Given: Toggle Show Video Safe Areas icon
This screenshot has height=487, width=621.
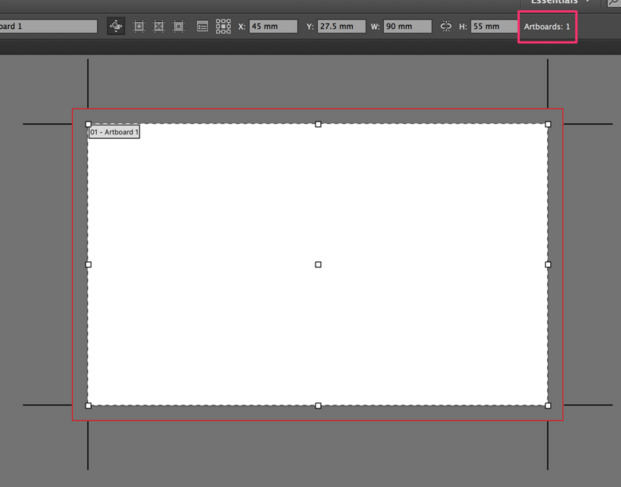Looking at the screenshot, I should click(x=179, y=27).
